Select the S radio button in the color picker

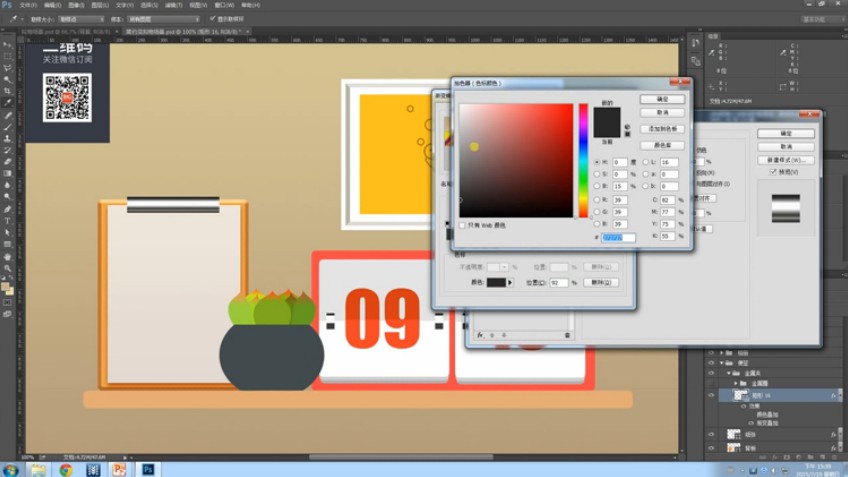[x=597, y=174]
